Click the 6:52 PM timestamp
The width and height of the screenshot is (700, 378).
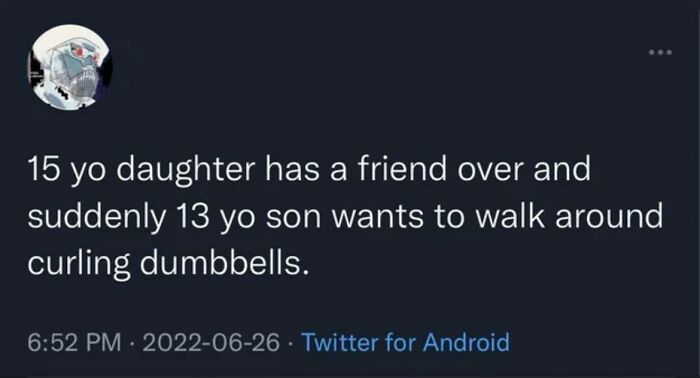[75, 343]
